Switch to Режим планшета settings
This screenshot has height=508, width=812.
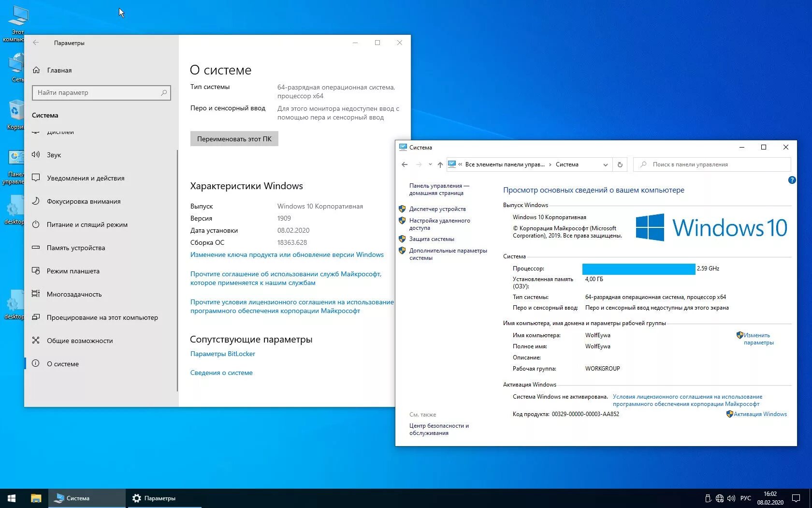(72, 271)
